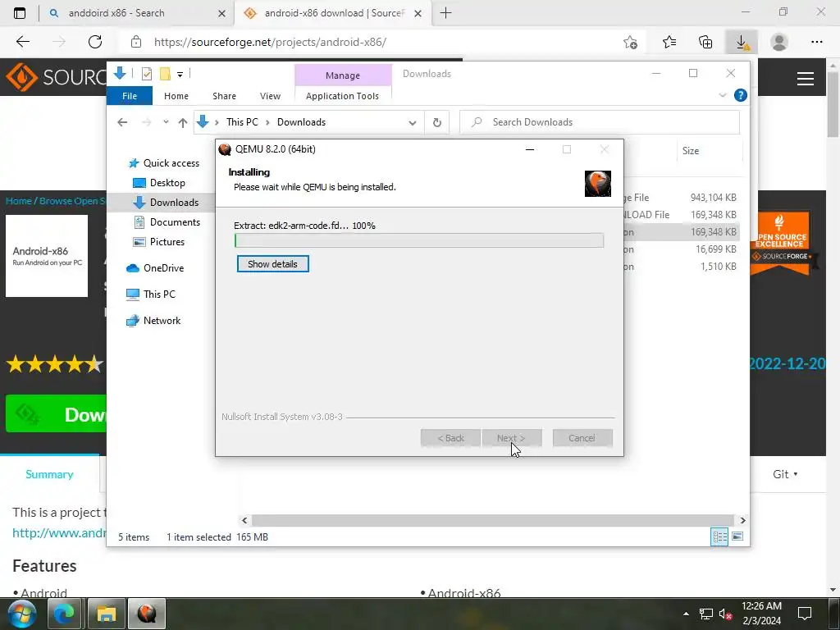Image resolution: width=840 pixels, height=630 pixels.
Task: Click Explorer properties quick access icon
Action: (146, 74)
